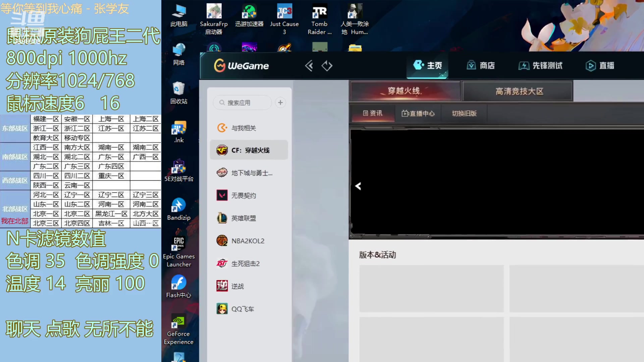Screen dimensions: 644x362
Task: Launch the 5E对战平台 shortcut
Action: point(179,170)
